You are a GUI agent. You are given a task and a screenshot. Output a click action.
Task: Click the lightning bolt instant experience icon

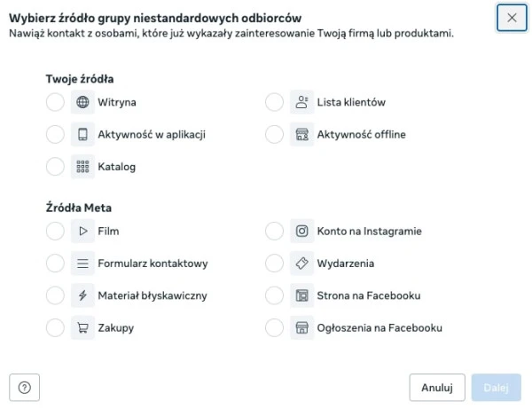click(82, 295)
